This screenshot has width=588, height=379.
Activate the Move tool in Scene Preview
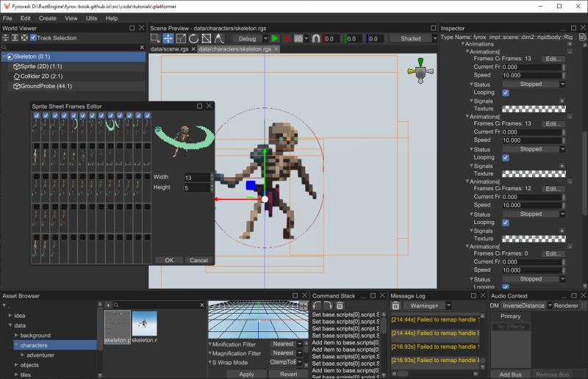(x=168, y=38)
